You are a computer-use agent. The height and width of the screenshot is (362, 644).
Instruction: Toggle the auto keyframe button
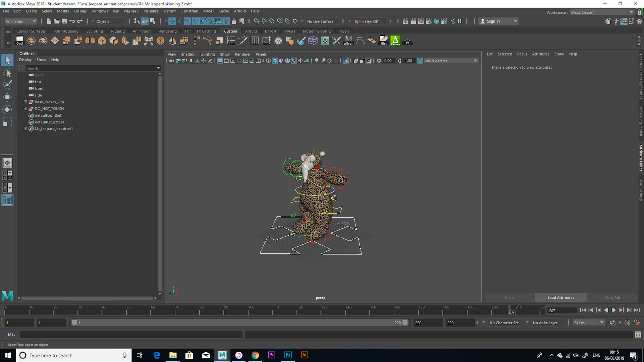point(627,323)
